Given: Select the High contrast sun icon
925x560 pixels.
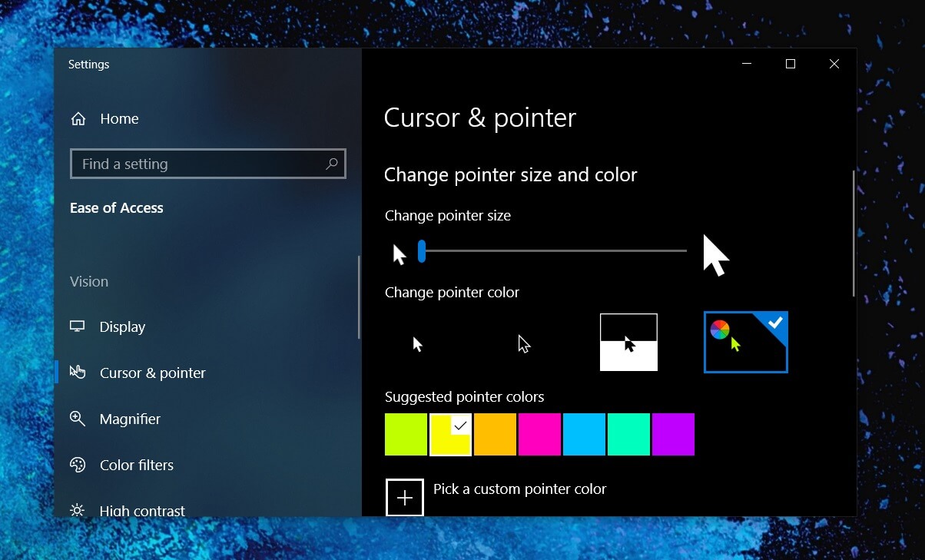Looking at the screenshot, I should (x=77, y=510).
